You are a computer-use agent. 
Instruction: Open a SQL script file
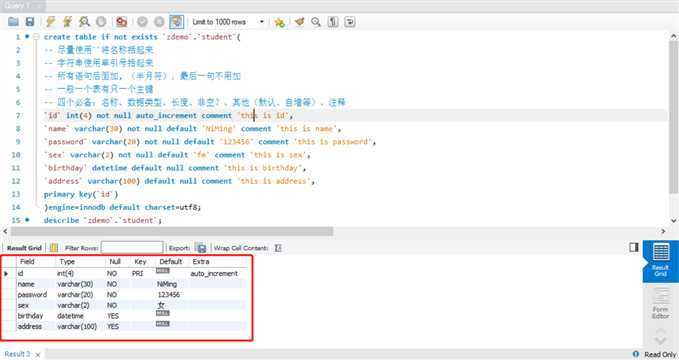(x=13, y=22)
